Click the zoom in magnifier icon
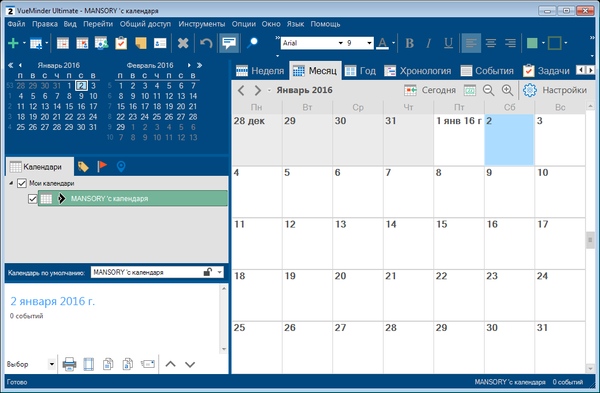The width and height of the screenshot is (600, 393). point(507,90)
